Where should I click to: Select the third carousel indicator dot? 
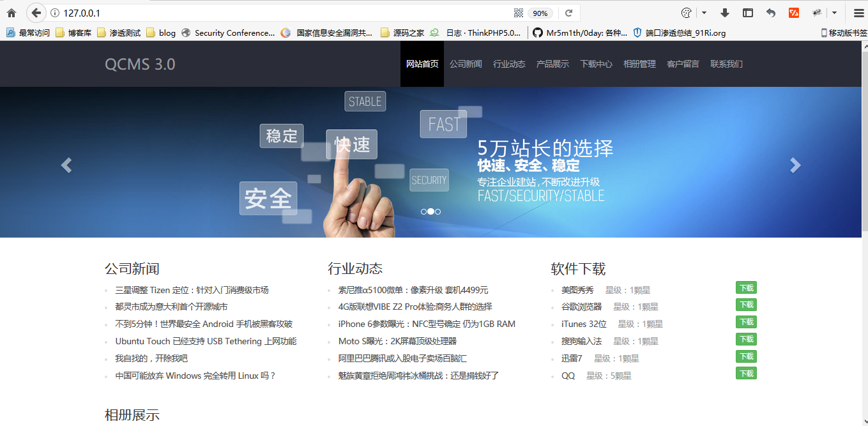tap(438, 211)
